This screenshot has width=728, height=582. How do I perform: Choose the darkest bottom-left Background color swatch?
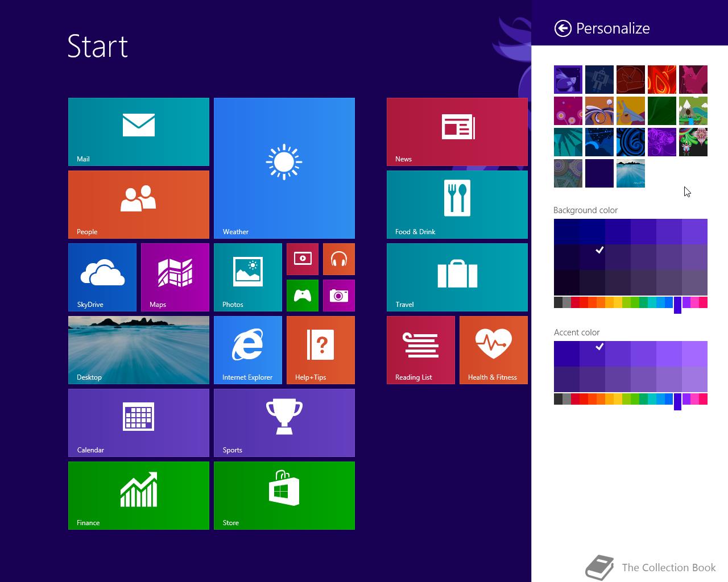[566, 282]
